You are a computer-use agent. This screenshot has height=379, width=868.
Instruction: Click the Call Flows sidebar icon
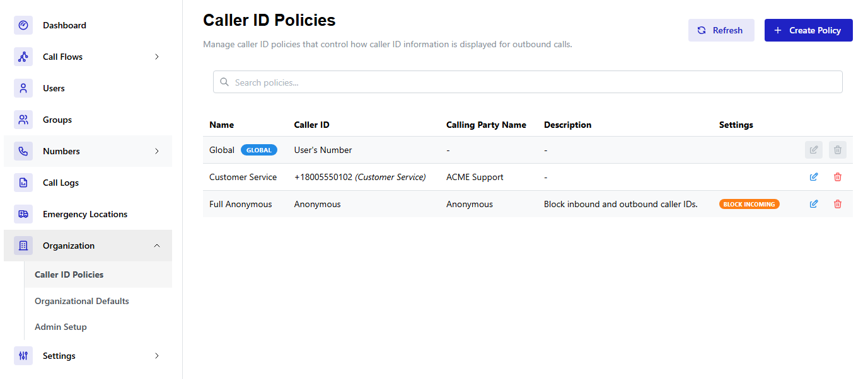pyautogui.click(x=23, y=57)
